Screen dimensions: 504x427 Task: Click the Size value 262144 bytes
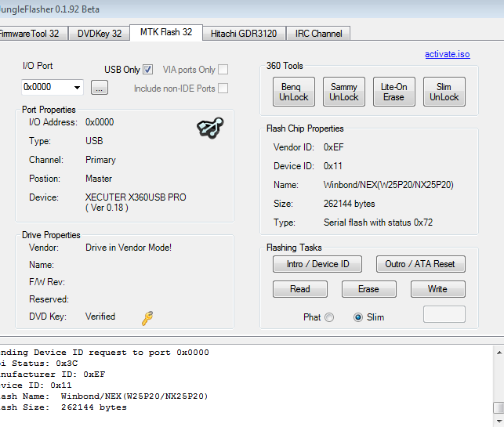tap(349, 204)
